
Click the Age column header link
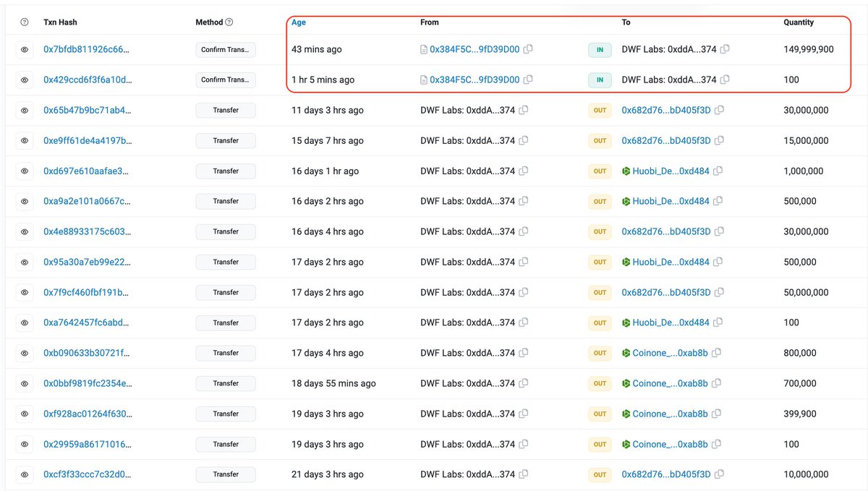coord(299,22)
